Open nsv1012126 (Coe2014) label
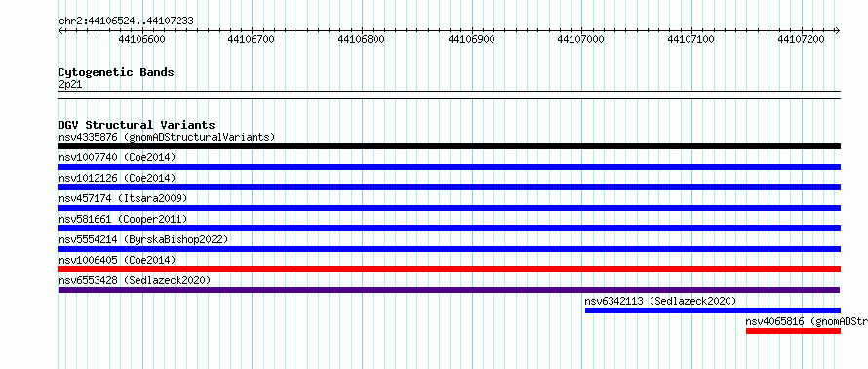The image size is (868, 369). (x=117, y=178)
